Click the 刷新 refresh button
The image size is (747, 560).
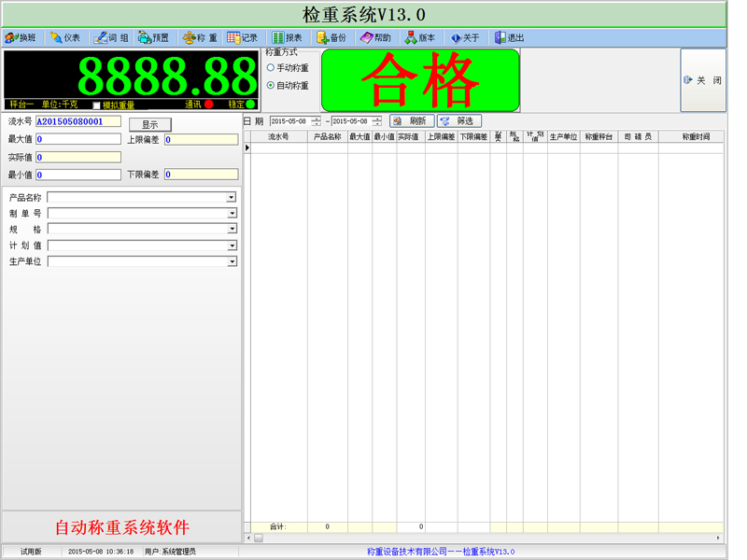click(x=412, y=121)
